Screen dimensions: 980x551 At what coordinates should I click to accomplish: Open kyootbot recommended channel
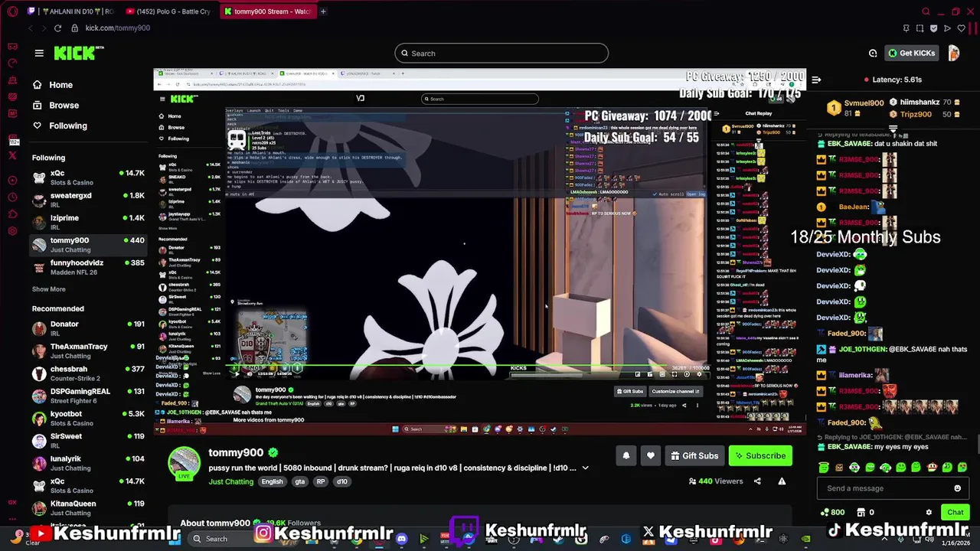click(x=88, y=418)
